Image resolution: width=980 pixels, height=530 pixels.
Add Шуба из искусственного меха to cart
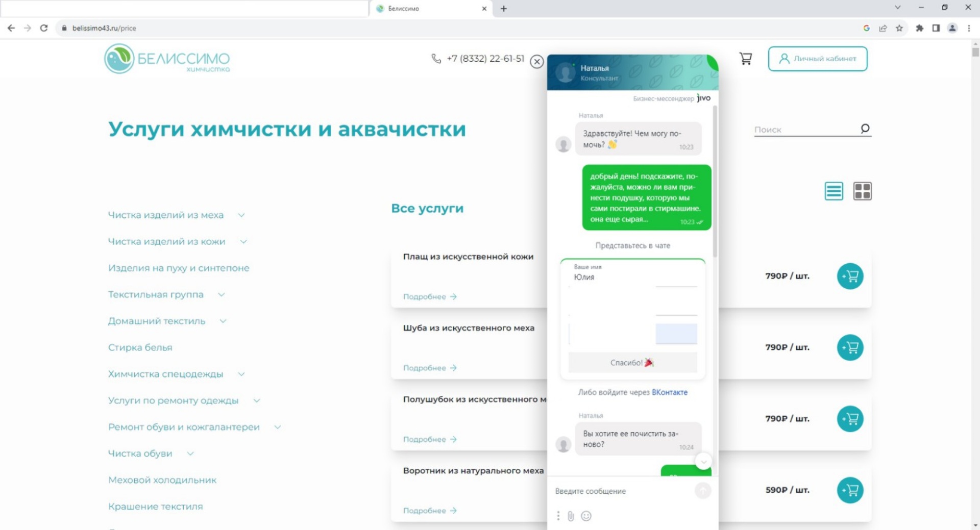click(x=850, y=347)
